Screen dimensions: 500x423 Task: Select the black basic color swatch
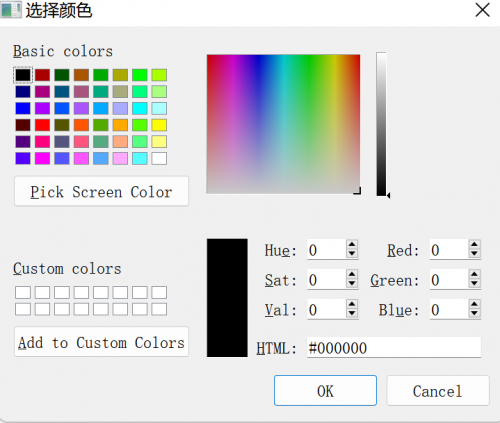tap(23, 75)
